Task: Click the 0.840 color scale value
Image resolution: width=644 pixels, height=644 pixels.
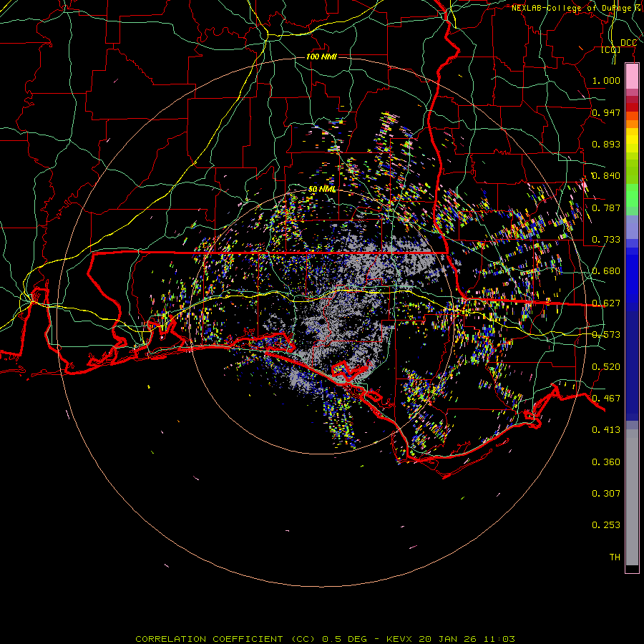Action: [x=606, y=175]
